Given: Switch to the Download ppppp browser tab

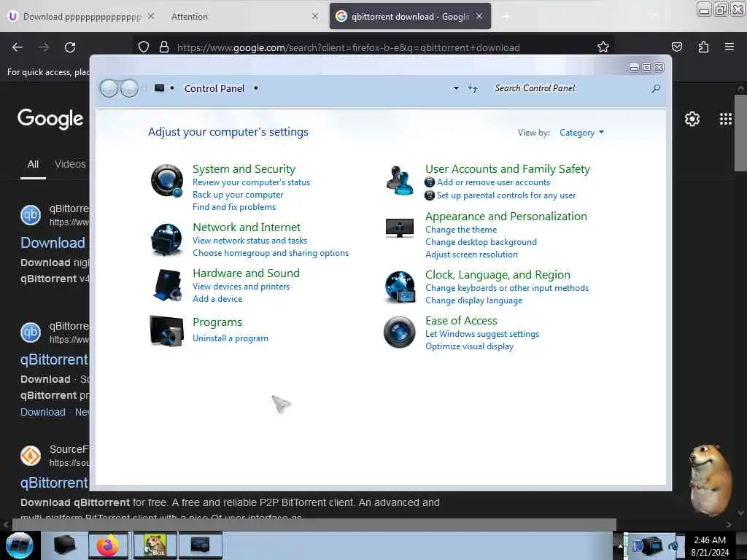Looking at the screenshot, I should (x=82, y=17).
